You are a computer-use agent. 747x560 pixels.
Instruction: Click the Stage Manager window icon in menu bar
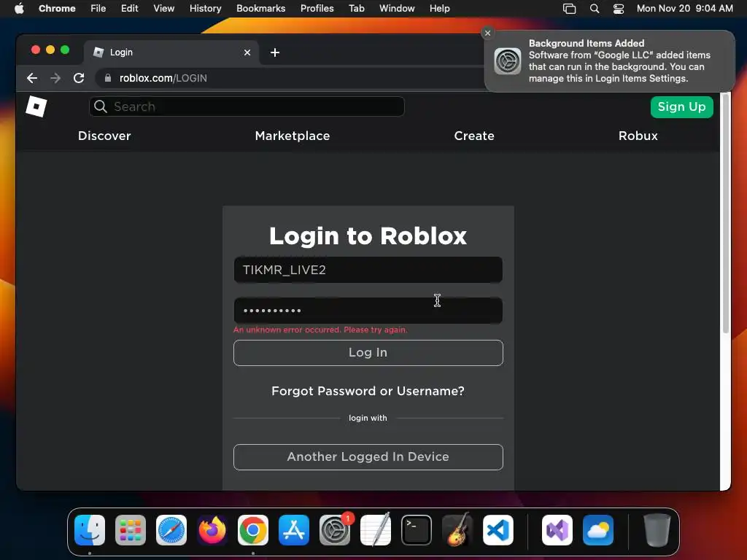click(569, 8)
